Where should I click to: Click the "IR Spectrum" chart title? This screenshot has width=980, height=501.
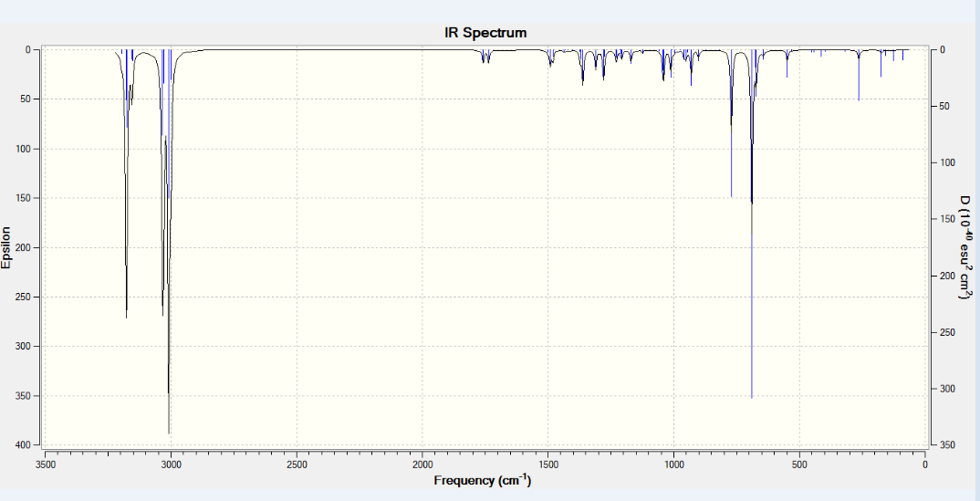point(485,33)
